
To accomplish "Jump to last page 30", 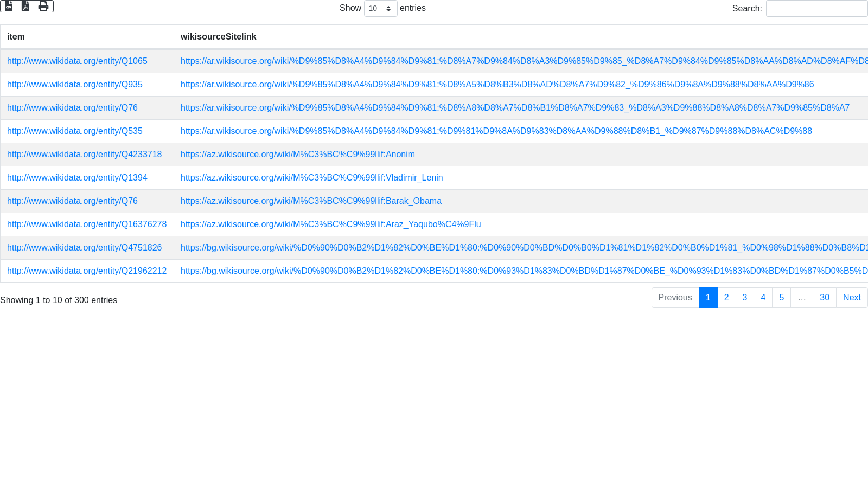I will pos(824,298).
